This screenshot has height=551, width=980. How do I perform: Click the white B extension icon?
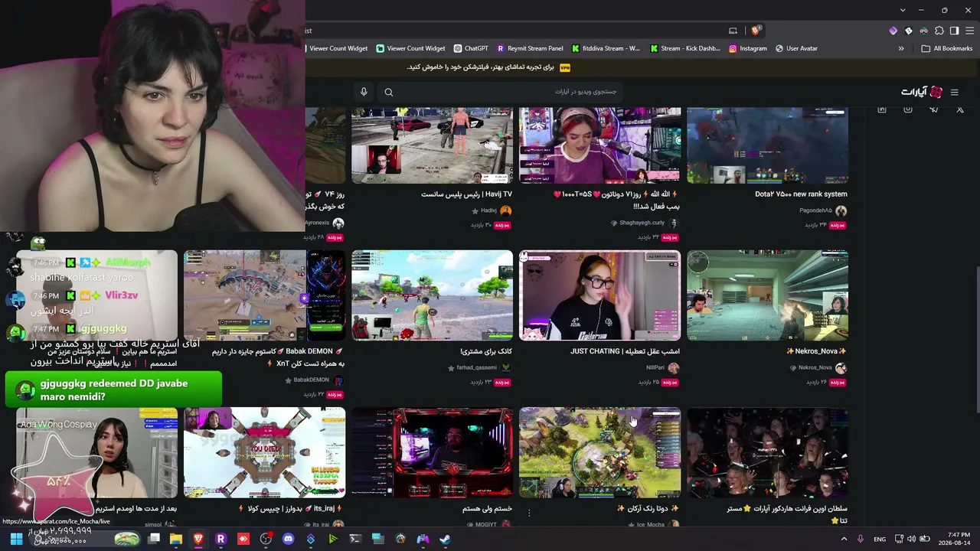tap(909, 31)
